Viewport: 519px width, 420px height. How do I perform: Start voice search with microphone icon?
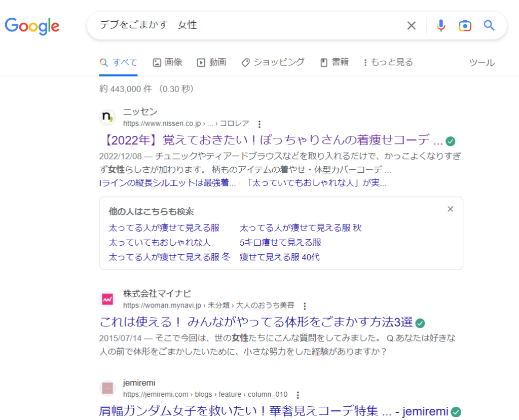[440, 25]
